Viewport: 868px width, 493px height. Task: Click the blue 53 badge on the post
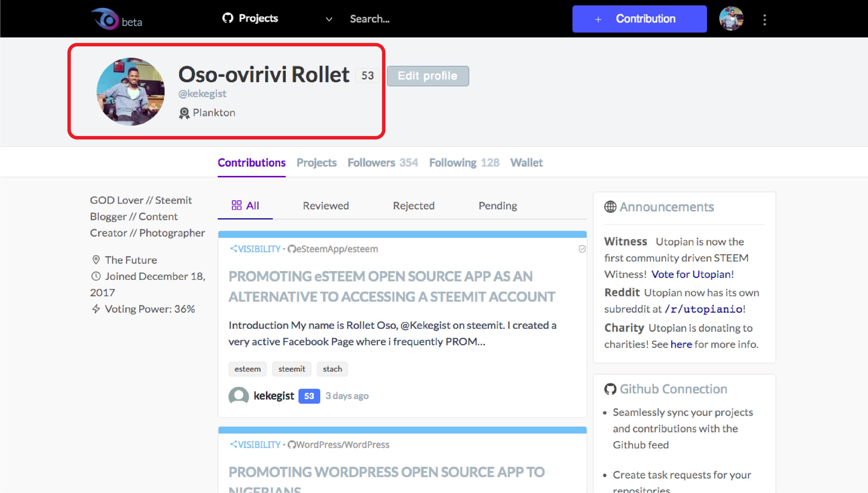click(x=309, y=396)
